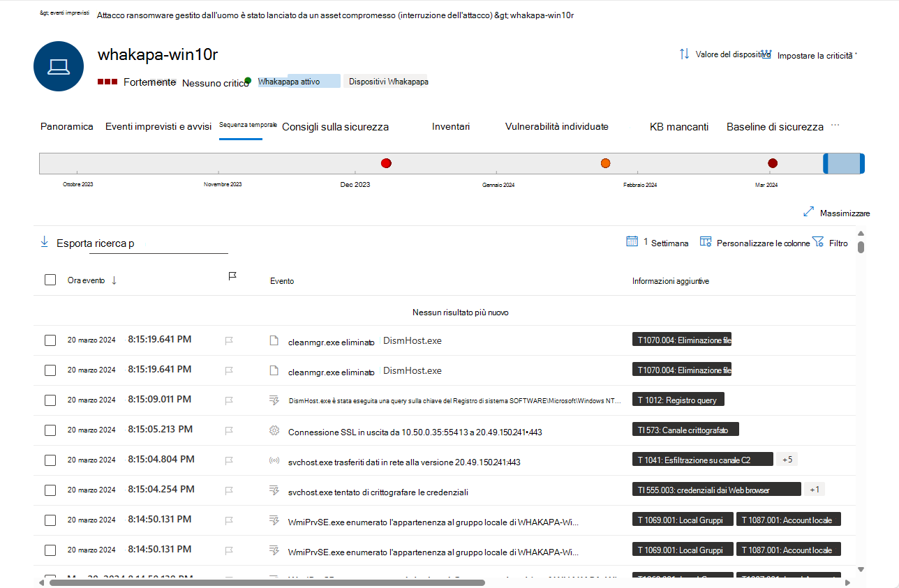Click file icon of first cleanmgr.exe event
Viewport: 899px width, 588px height.
click(x=274, y=340)
